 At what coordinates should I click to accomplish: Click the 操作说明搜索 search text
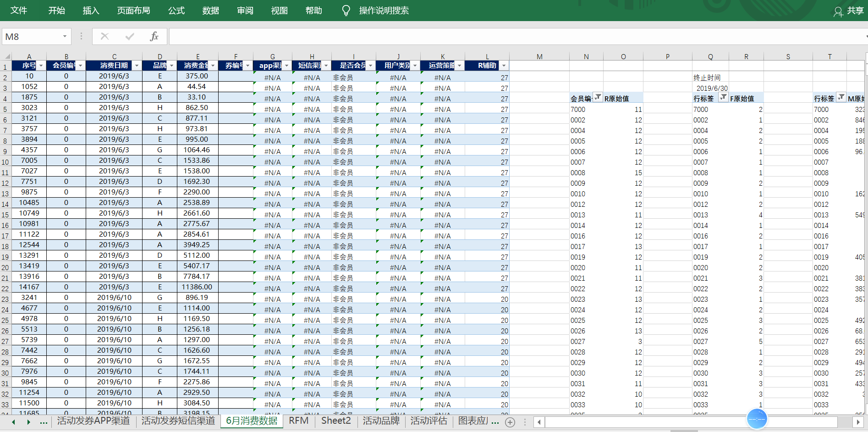[384, 11]
